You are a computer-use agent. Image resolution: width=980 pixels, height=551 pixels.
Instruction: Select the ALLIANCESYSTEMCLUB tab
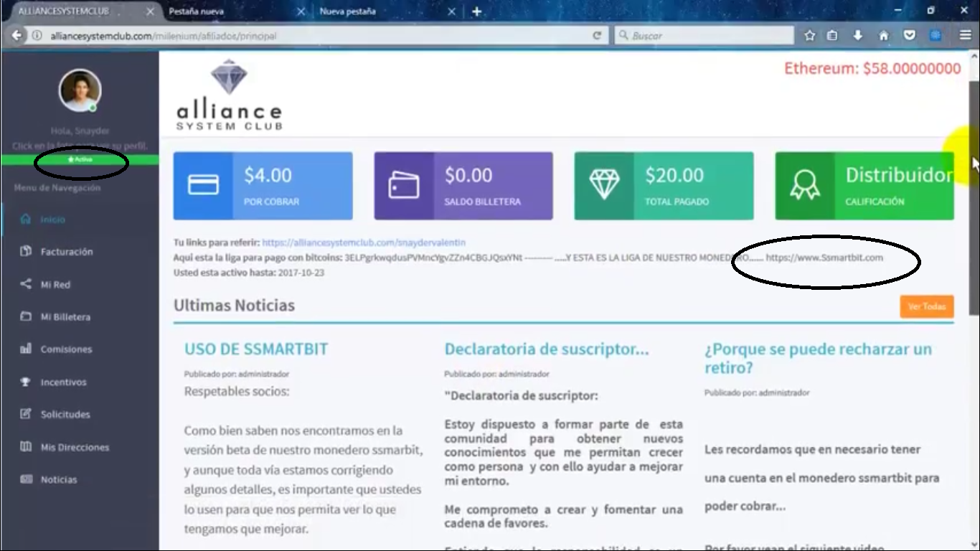point(83,11)
